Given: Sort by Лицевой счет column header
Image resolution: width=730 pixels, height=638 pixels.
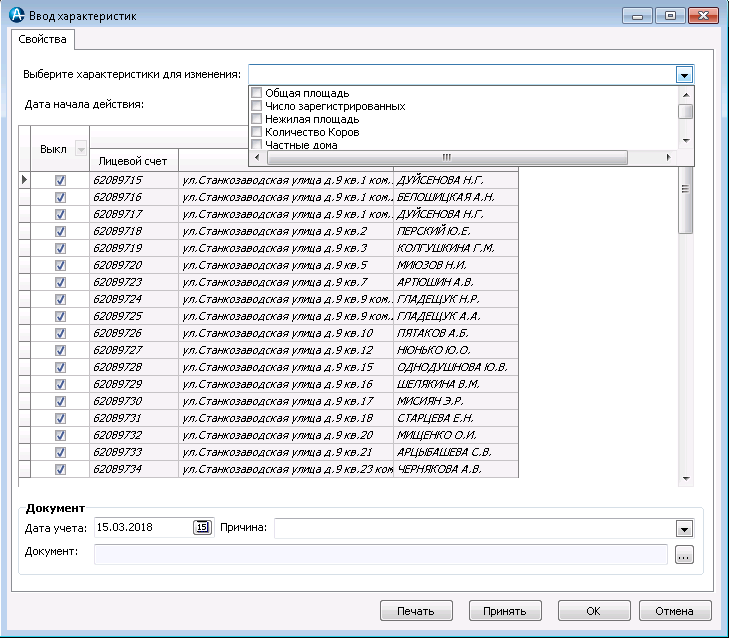Looking at the screenshot, I should (134, 160).
